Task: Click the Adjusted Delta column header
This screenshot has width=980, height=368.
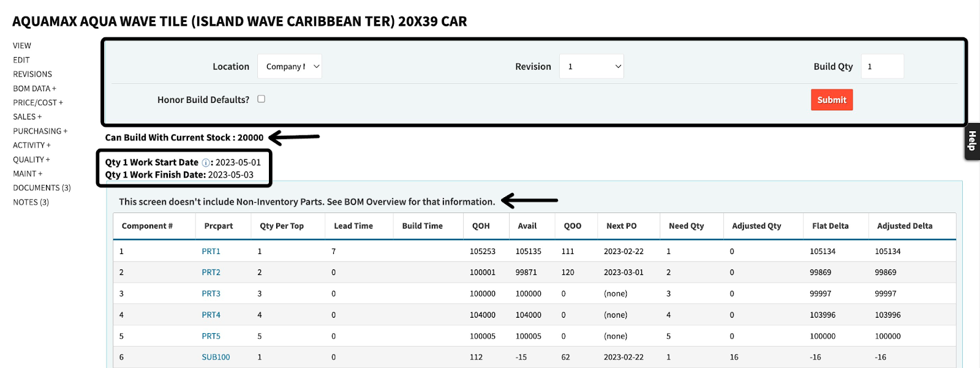Action: point(905,226)
